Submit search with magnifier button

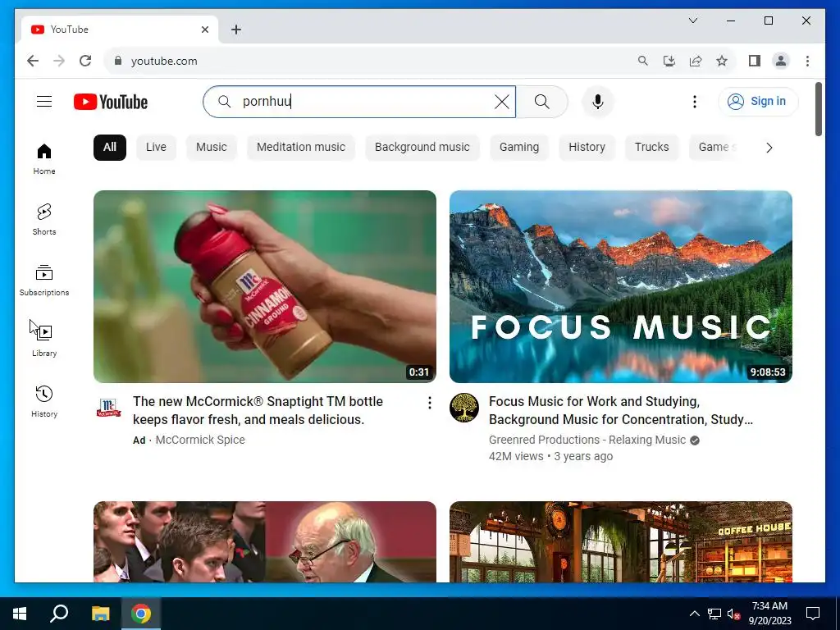[541, 101]
